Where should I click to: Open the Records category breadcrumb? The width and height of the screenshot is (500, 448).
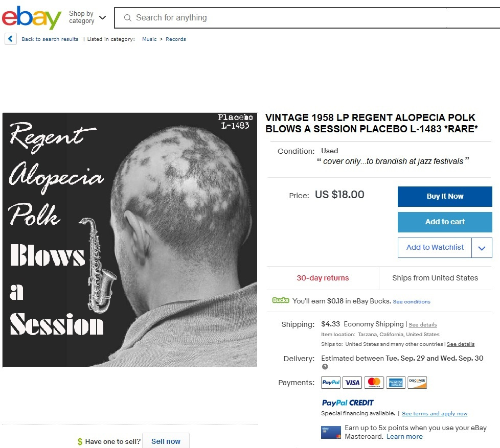pyautogui.click(x=176, y=39)
